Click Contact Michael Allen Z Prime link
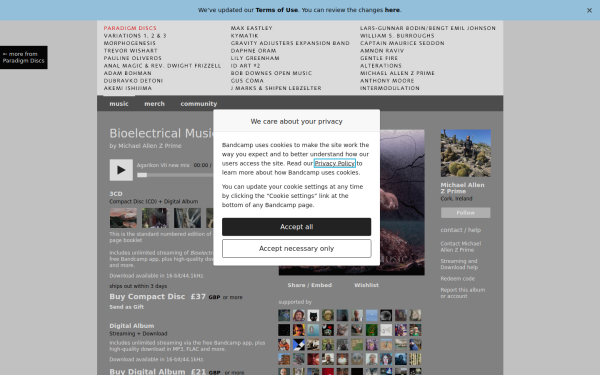Screen dimensions: 600x375 pyautogui.click(x=461, y=247)
